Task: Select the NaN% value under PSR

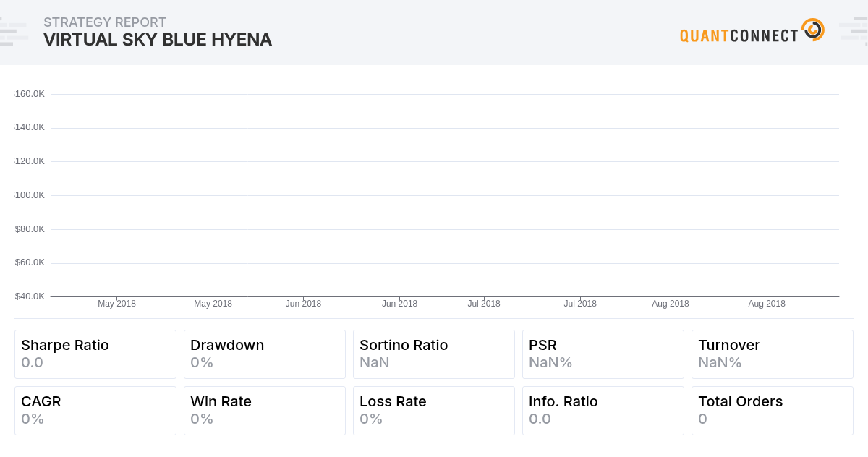Action: click(550, 362)
